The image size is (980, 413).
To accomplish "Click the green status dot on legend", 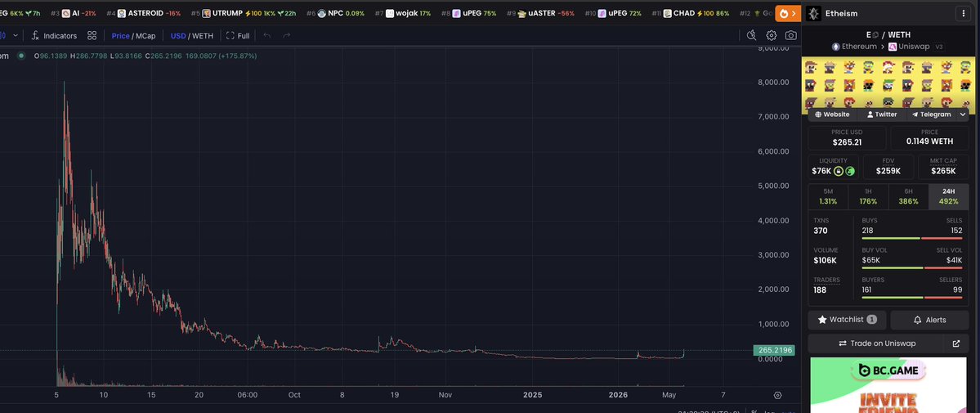I will click(20, 56).
